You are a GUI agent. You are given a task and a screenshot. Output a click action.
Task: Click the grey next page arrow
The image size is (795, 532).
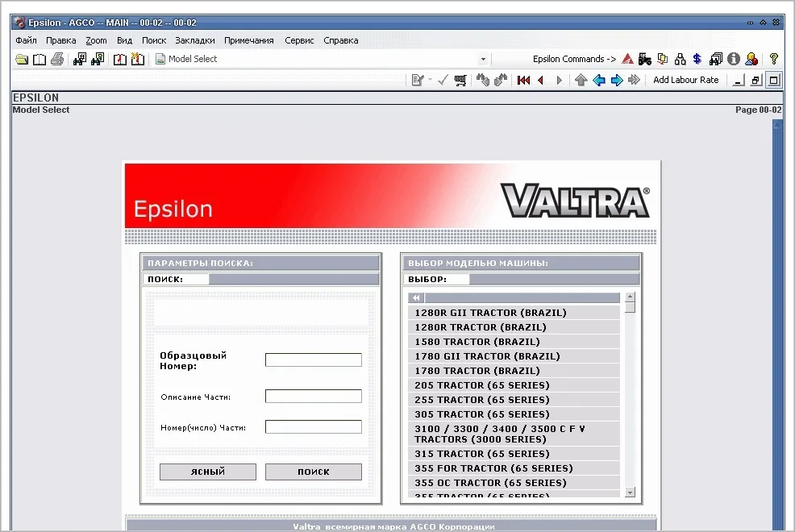(x=560, y=80)
